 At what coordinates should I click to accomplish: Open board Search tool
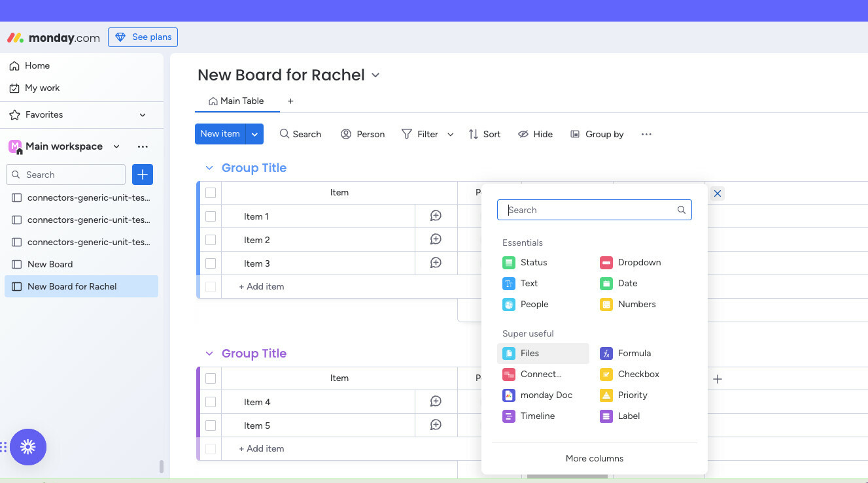pos(300,134)
